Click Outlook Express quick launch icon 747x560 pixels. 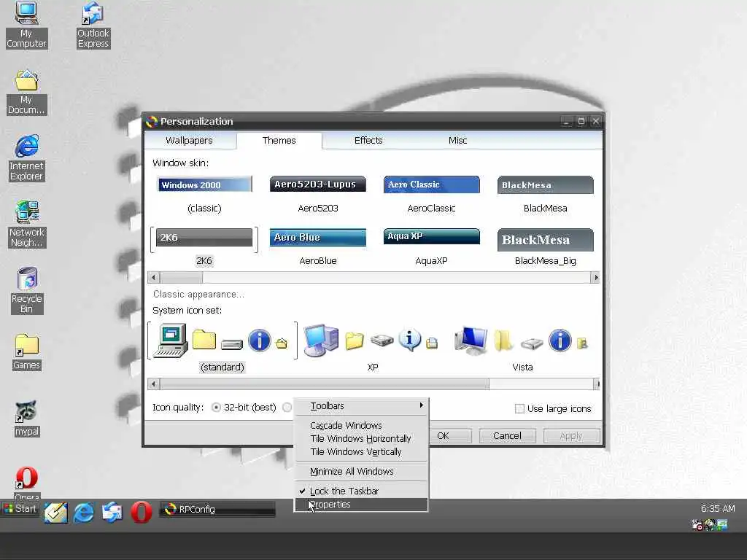tap(112, 513)
